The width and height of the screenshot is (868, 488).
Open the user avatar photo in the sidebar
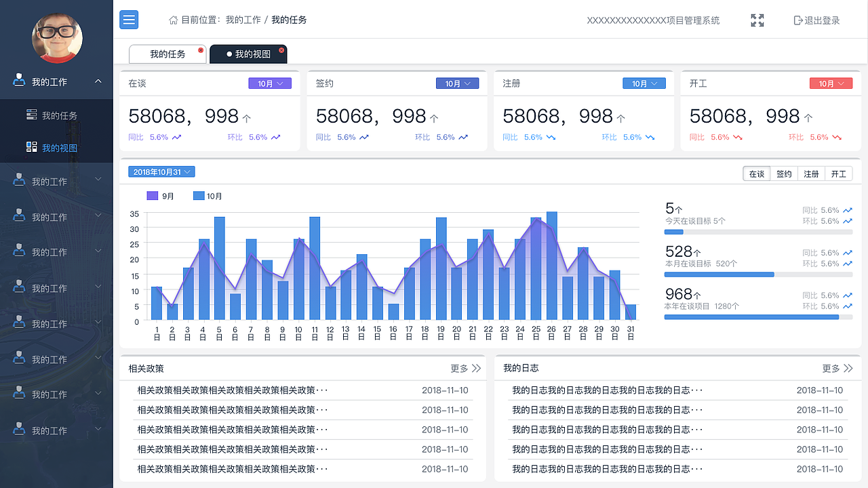point(57,38)
